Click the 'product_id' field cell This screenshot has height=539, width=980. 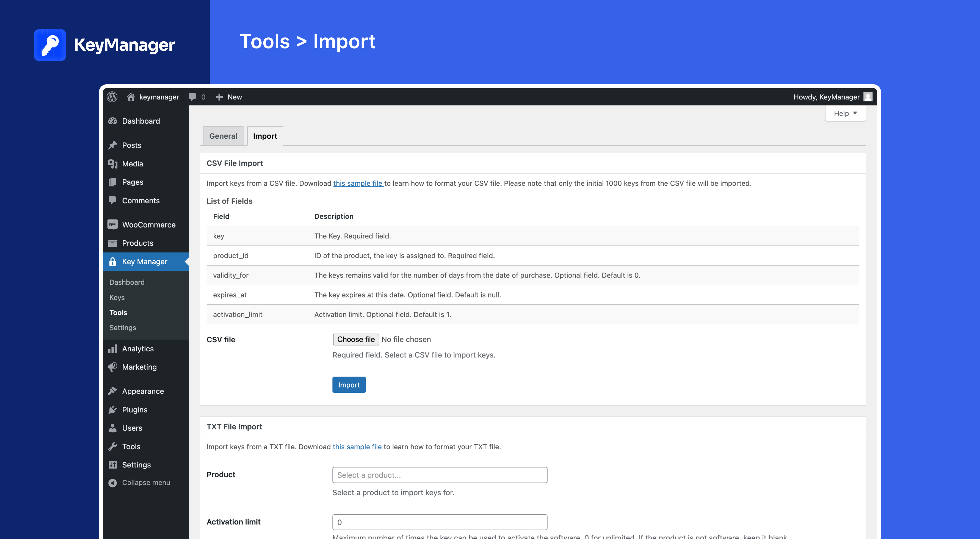click(x=231, y=256)
